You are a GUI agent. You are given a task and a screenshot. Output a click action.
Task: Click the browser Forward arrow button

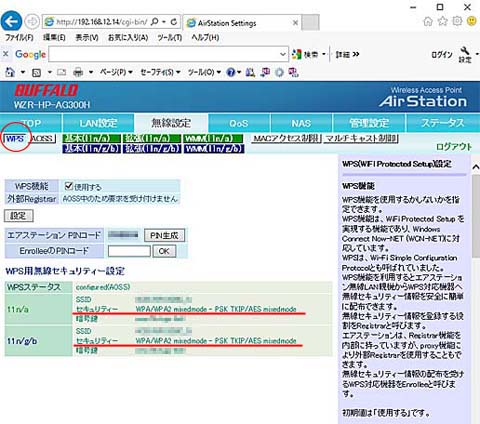[x=32, y=22]
